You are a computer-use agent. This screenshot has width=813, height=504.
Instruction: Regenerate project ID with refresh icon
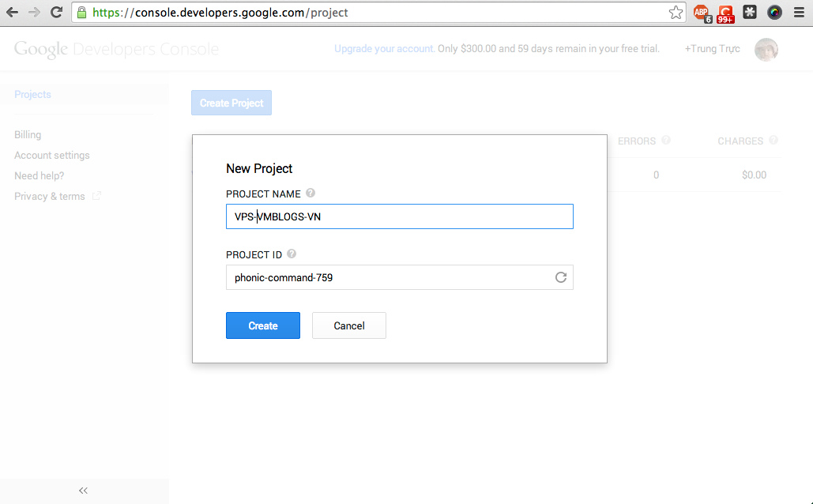click(561, 277)
